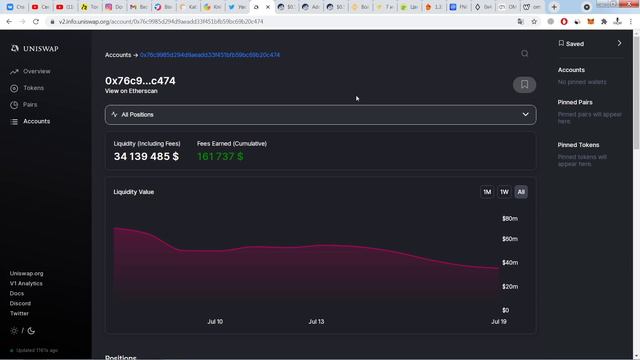Open V1 Analytics link
This screenshot has height=360, width=640.
(x=26, y=284)
